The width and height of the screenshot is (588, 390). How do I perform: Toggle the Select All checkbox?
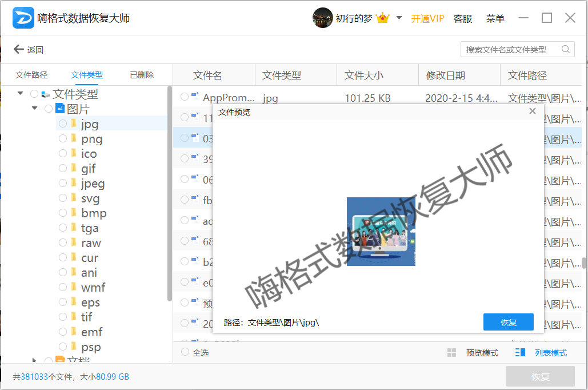pos(185,352)
